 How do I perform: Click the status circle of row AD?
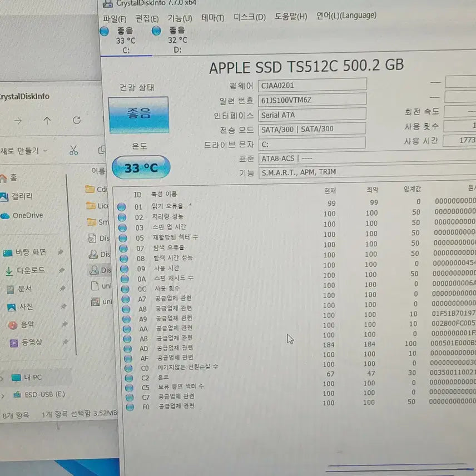pyautogui.click(x=127, y=349)
